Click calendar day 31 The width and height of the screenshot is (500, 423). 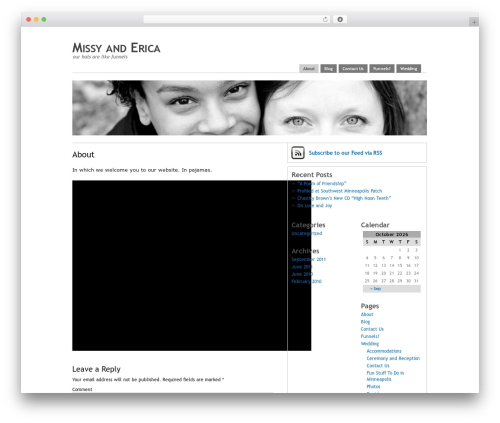click(416, 281)
